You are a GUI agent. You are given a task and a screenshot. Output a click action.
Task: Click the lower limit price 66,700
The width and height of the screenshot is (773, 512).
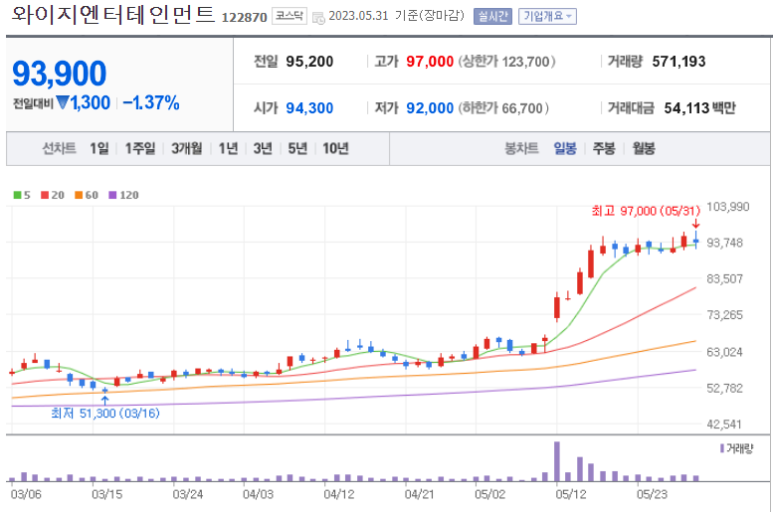[x=523, y=108]
